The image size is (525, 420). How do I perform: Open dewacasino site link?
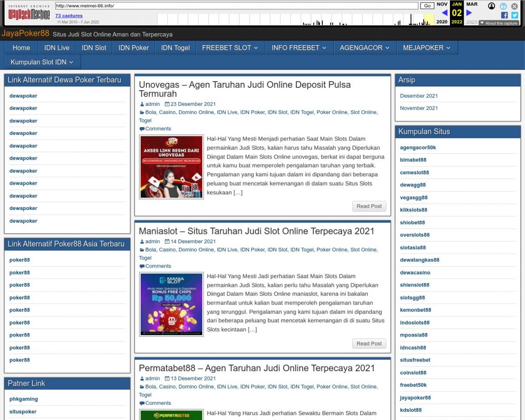(415, 273)
